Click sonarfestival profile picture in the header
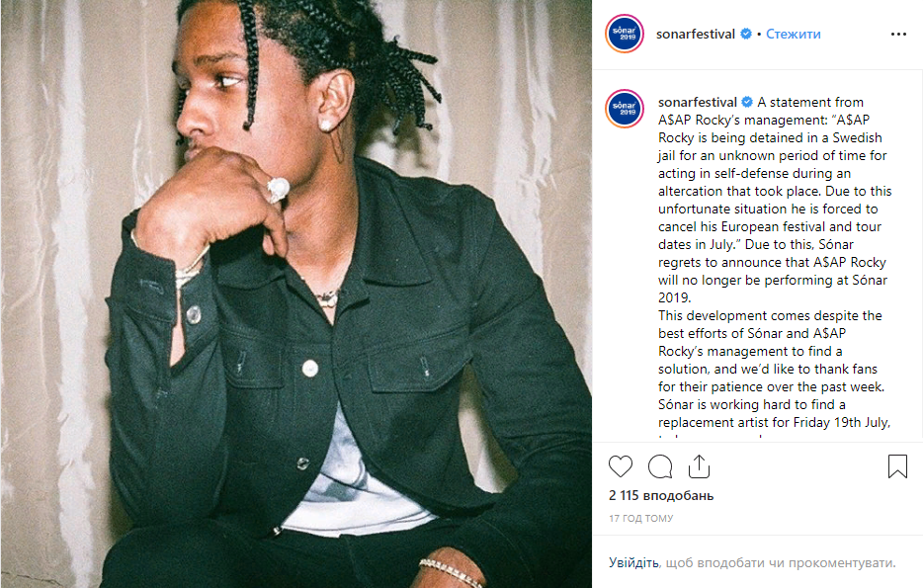The height and width of the screenshot is (588, 923). (x=624, y=34)
